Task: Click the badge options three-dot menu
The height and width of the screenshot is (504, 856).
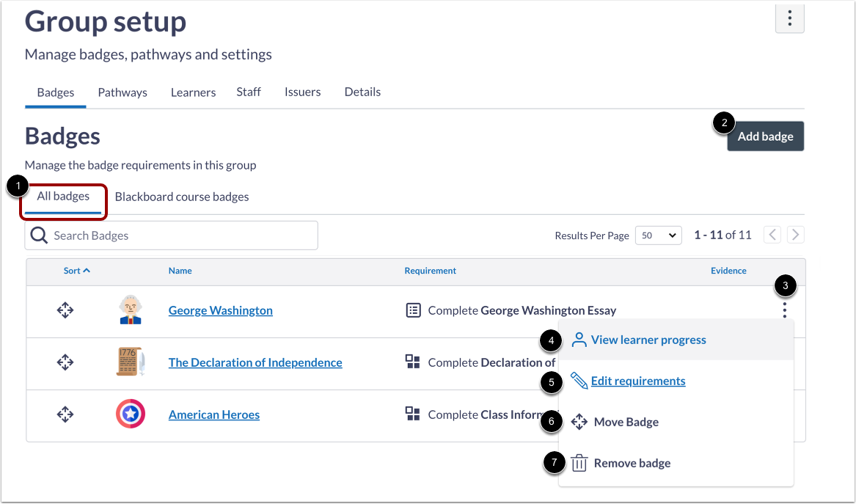Action: click(x=784, y=310)
